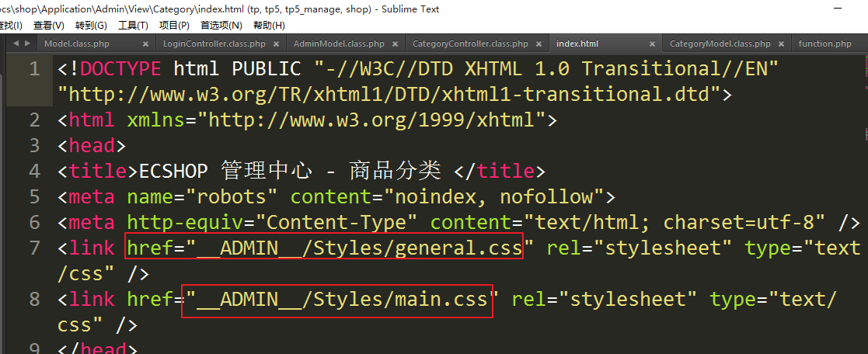Close the CategoryController.class.php tab

[539, 44]
